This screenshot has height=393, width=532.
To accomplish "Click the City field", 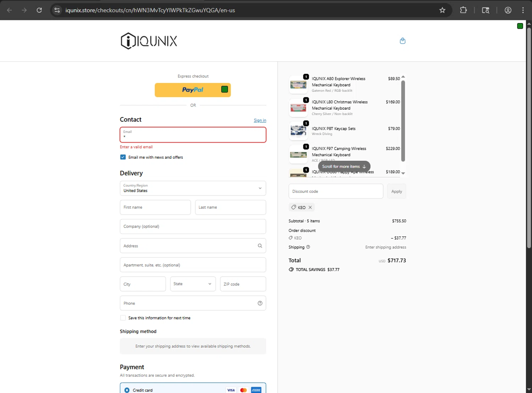I will point(143,284).
